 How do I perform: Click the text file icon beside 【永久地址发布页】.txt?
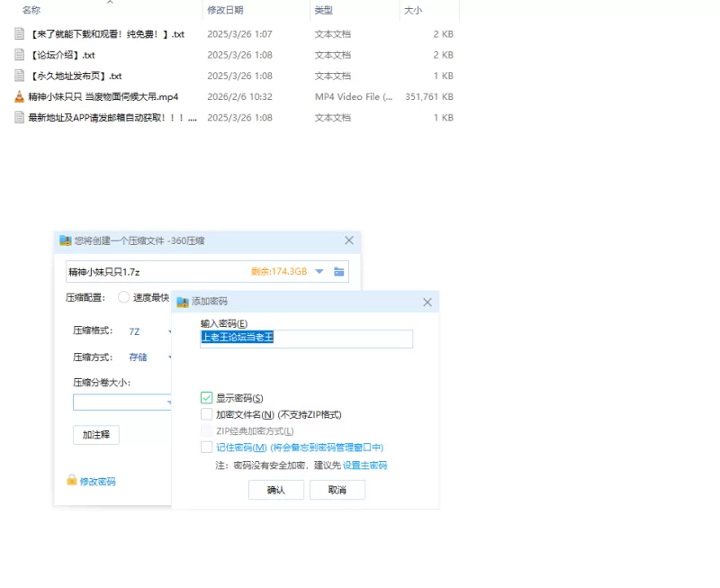click(x=19, y=76)
